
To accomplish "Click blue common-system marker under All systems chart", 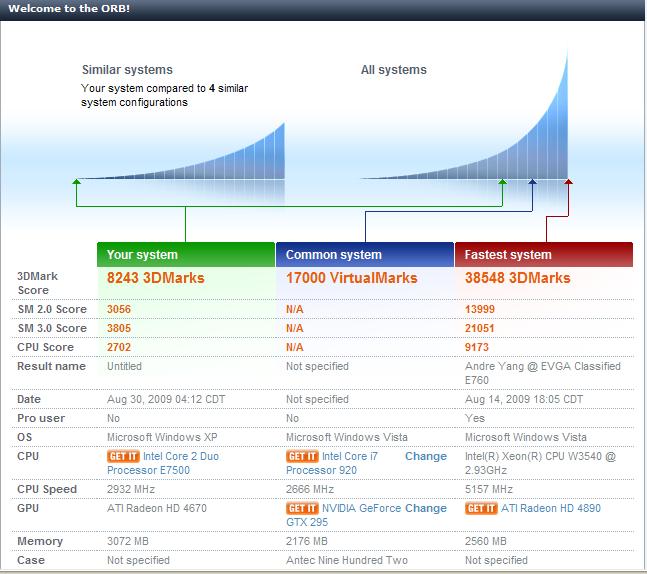I will click(533, 181).
